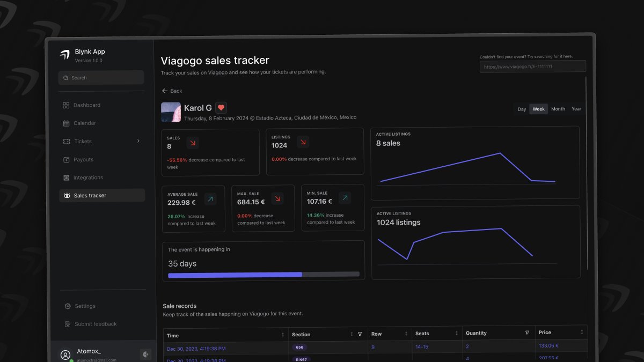Click the teal trend arrow in Min. Sale card
This screenshot has width=644, height=362.
tap(345, 198)
